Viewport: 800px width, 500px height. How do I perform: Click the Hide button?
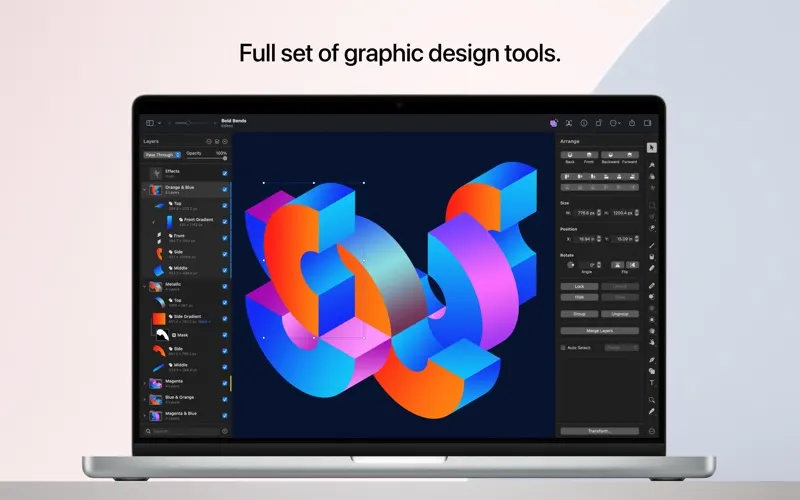pos(580,297)
